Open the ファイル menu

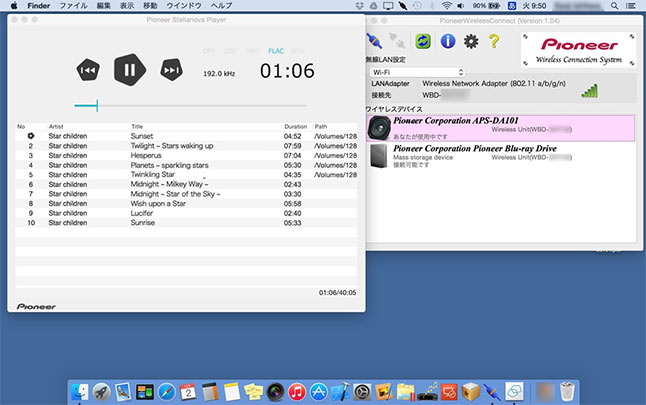pos(74,6)
